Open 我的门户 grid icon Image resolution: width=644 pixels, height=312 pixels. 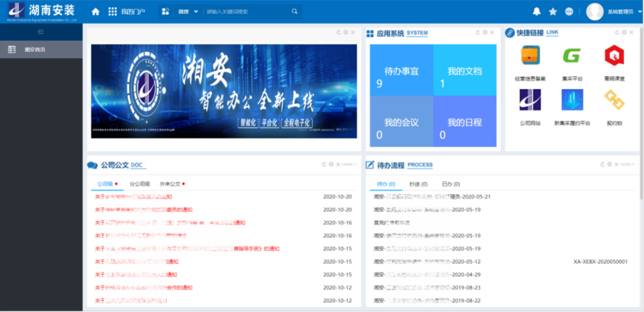point(112,12)
